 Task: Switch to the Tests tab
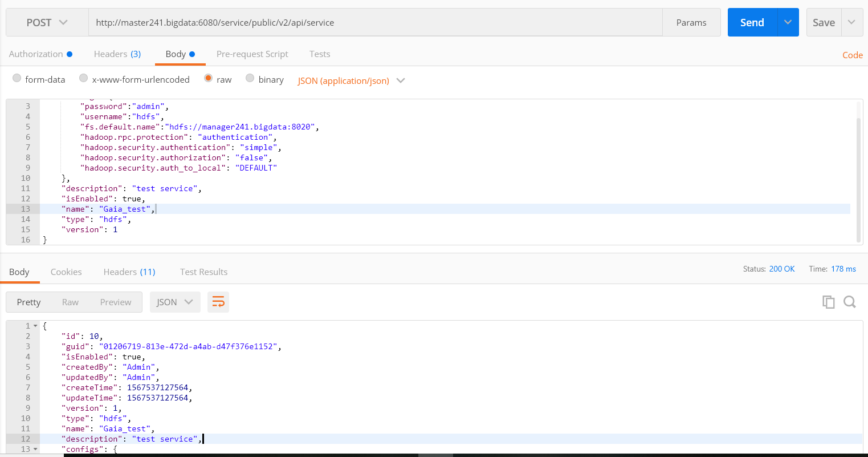point(319,54)
